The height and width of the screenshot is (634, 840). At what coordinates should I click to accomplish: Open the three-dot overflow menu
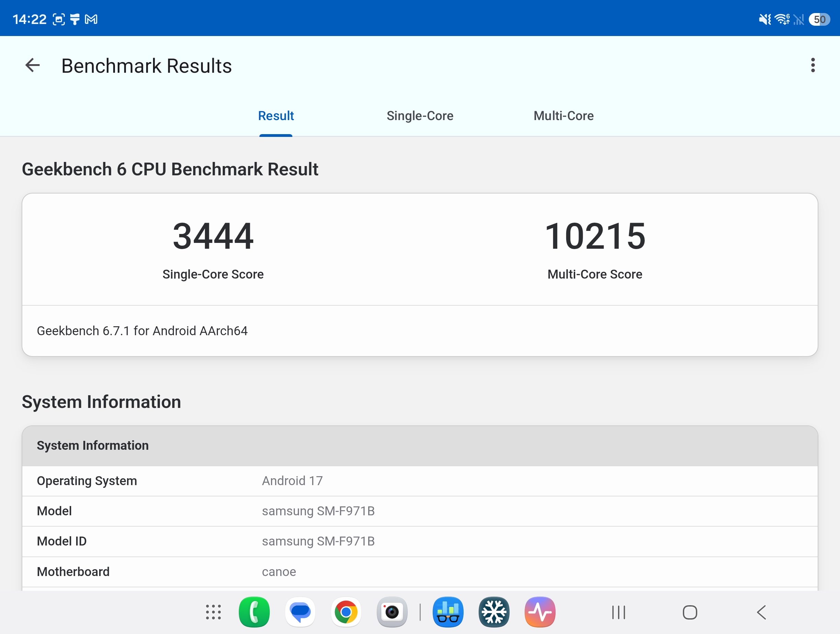pyautogui.click(x=813, y=65)
